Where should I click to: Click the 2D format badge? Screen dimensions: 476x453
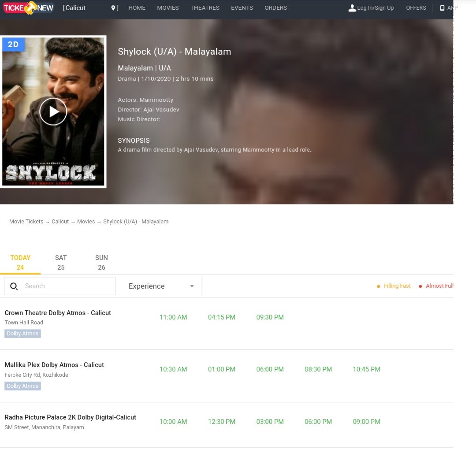[x=13, y=45]
